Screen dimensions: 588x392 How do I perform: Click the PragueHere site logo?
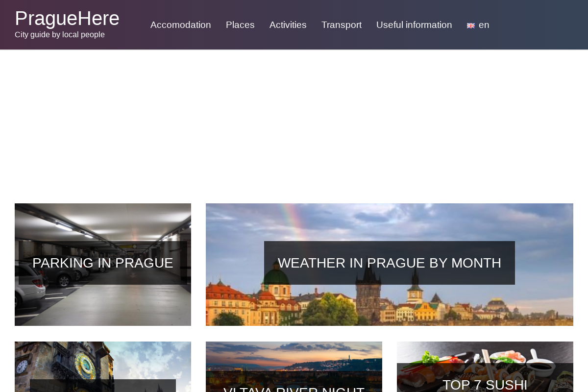pos(67,18)
